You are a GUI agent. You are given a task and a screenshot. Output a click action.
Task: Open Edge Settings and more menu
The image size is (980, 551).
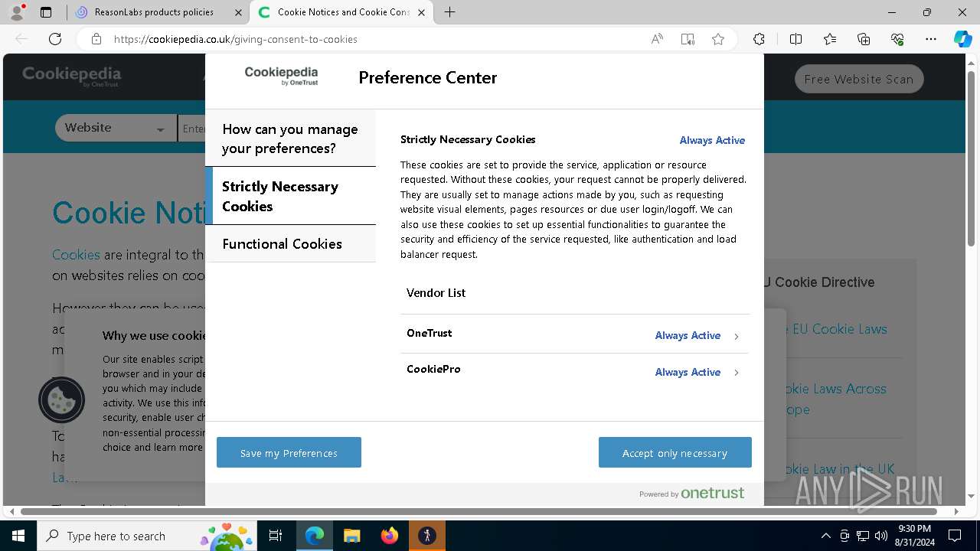931,39
